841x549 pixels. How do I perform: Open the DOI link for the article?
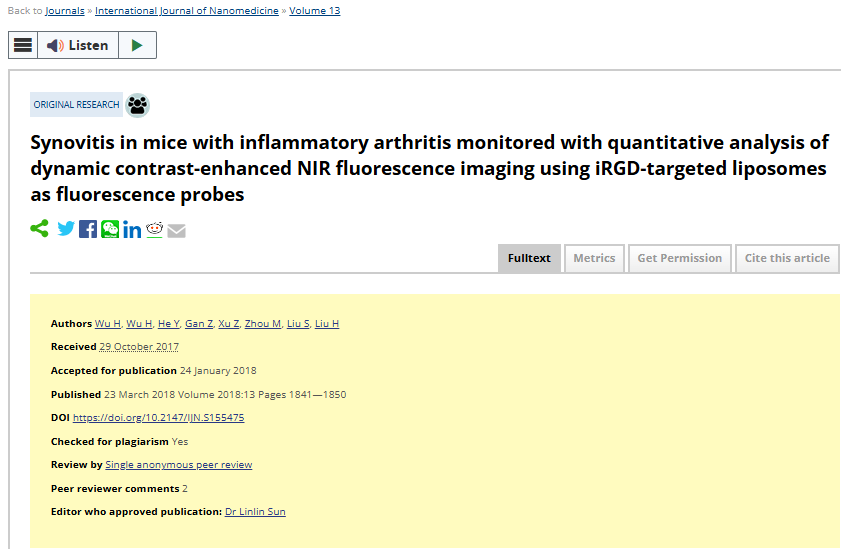(159, 418)
